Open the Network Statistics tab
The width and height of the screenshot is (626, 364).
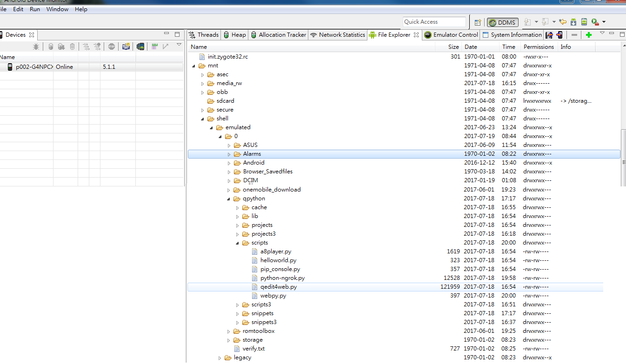pos(338,35)
